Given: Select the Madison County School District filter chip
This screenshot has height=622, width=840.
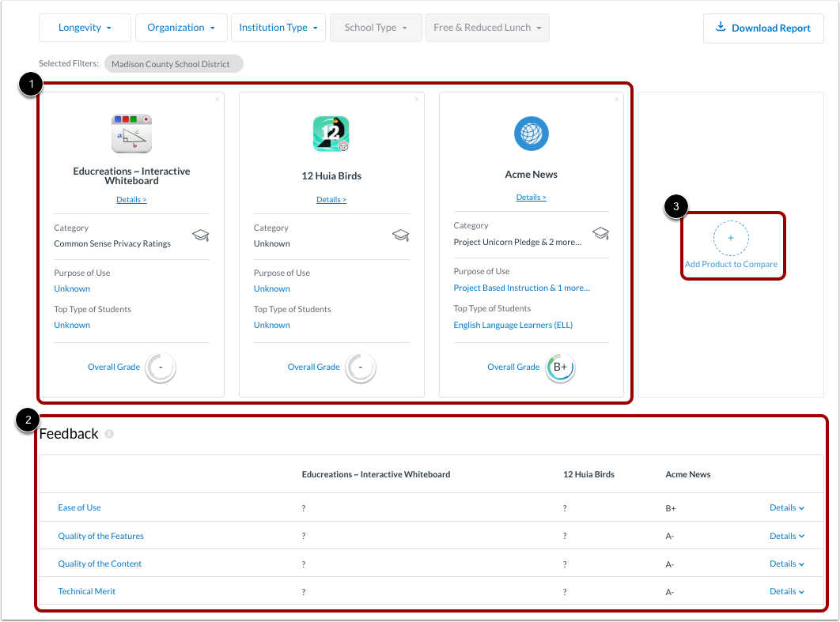Looking at the screenshot, I should click(173, 64).
